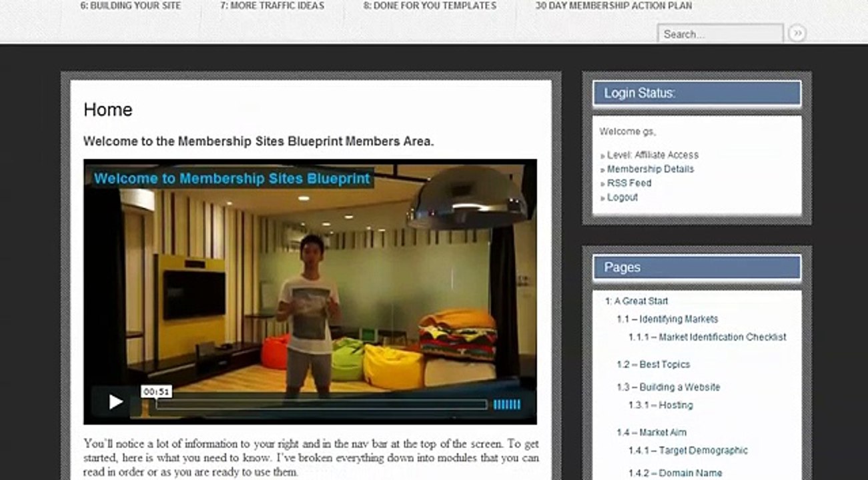The width and height of the screenshot is (868, 480).
Task: Open the 7: More Traffic Ideas menu
Action: pyautogui.click(x=272, y=5)
